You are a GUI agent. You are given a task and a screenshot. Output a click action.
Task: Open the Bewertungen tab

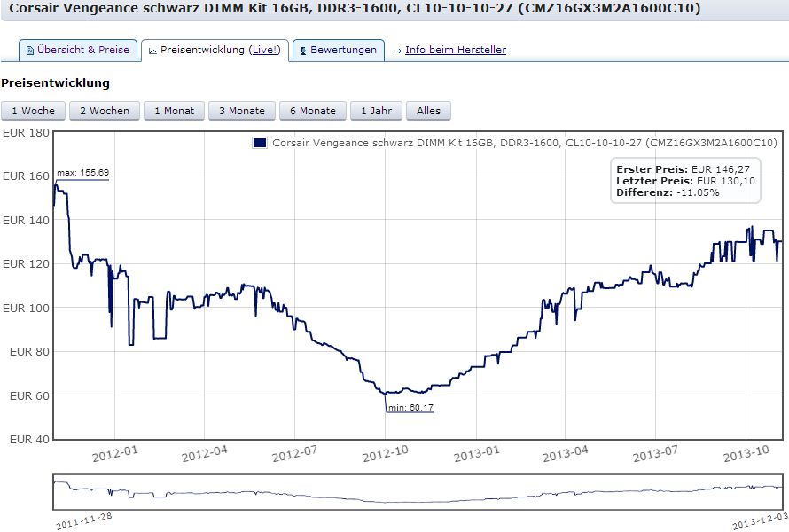coord(339,51)
